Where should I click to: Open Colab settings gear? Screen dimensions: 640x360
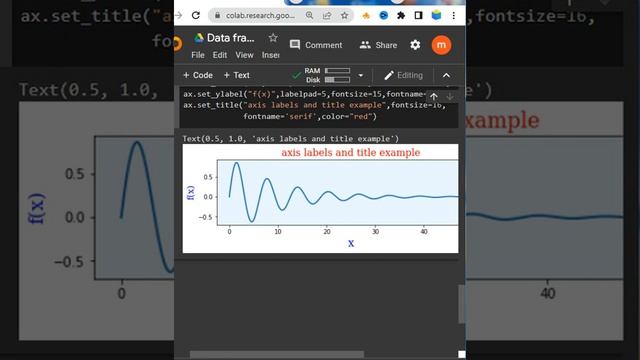pyautogui.click(x=415, y=45)
